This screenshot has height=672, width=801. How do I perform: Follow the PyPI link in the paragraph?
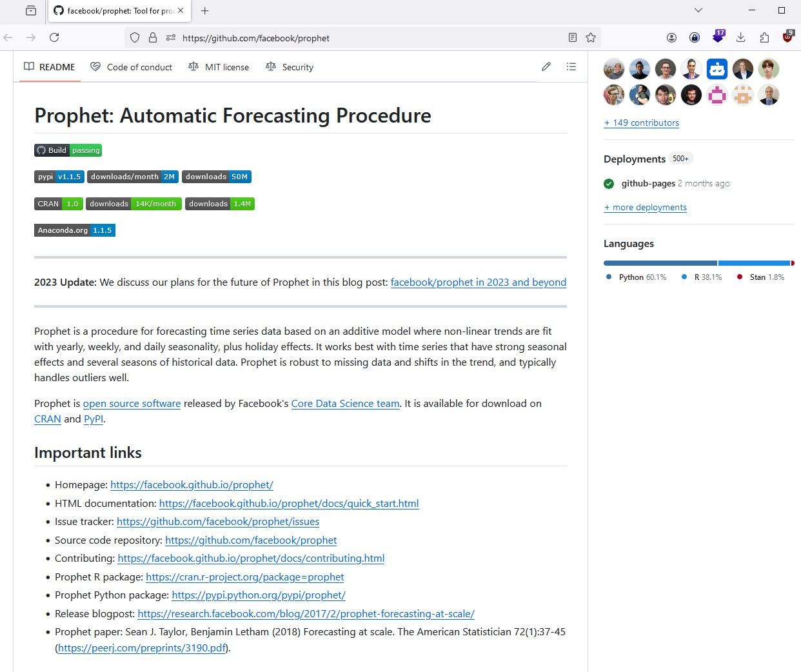tap(94, 419)
